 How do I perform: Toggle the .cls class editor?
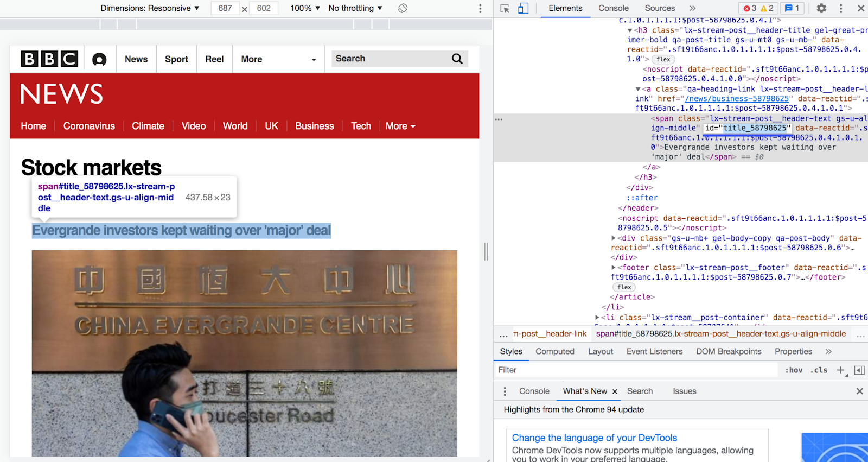click(x=819, y=370)
